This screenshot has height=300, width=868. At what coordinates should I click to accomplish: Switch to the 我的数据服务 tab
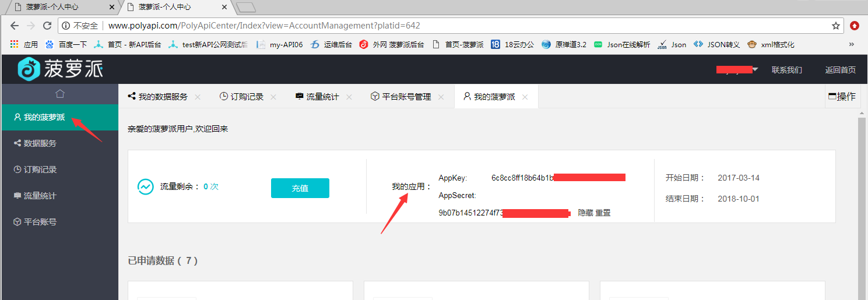(x=163, y=97)
